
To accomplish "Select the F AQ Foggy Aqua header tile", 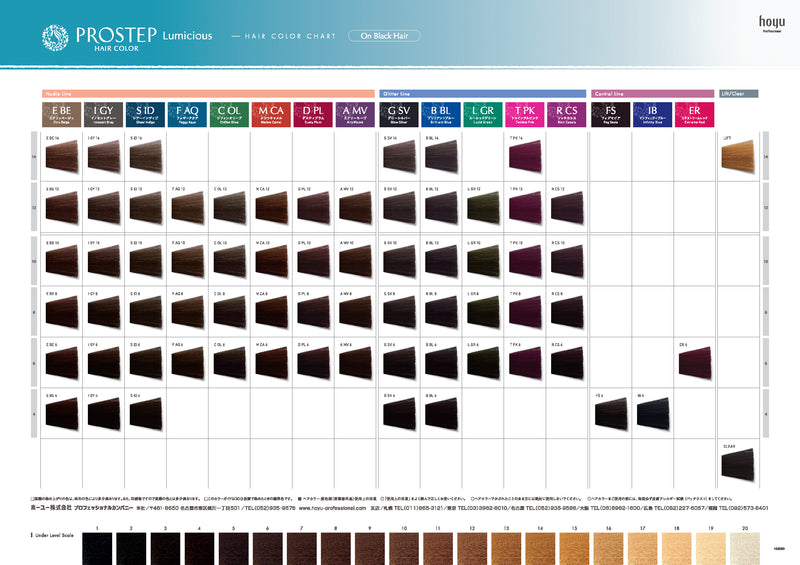I will (x=187, y=113).
